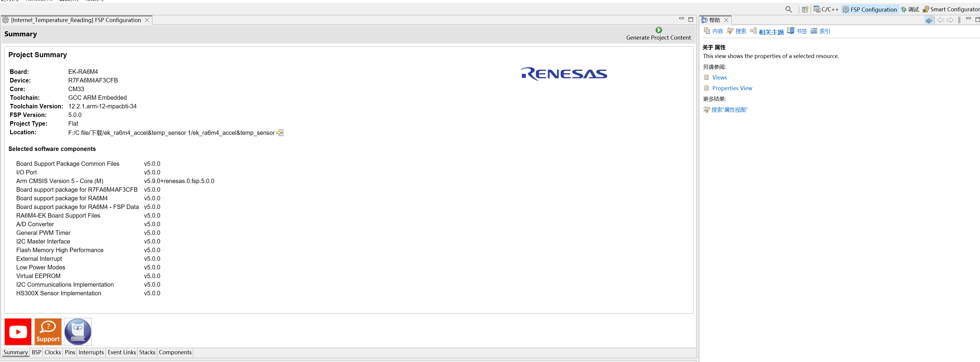Viewport: 980px width, 362px height.
Task: Click the toolbar search magnifier icon
Action: pyautogui.click(x=788, y=10)
